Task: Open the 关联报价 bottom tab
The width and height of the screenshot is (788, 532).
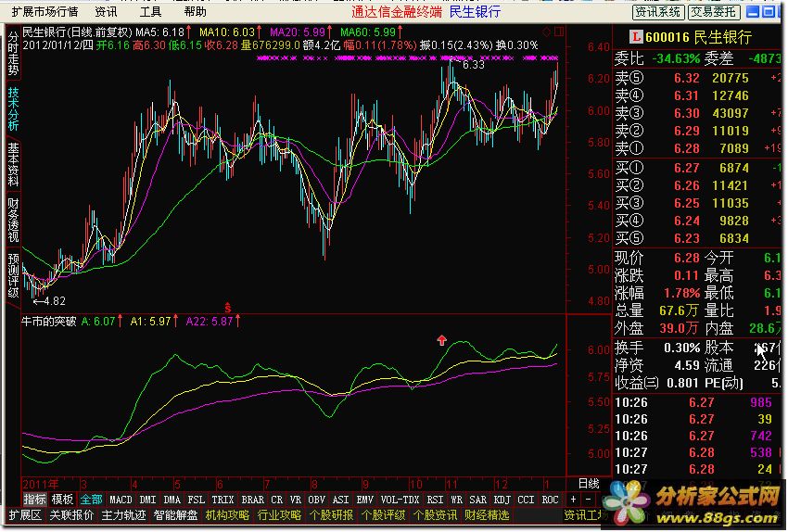Action: (x=71, y=515)
